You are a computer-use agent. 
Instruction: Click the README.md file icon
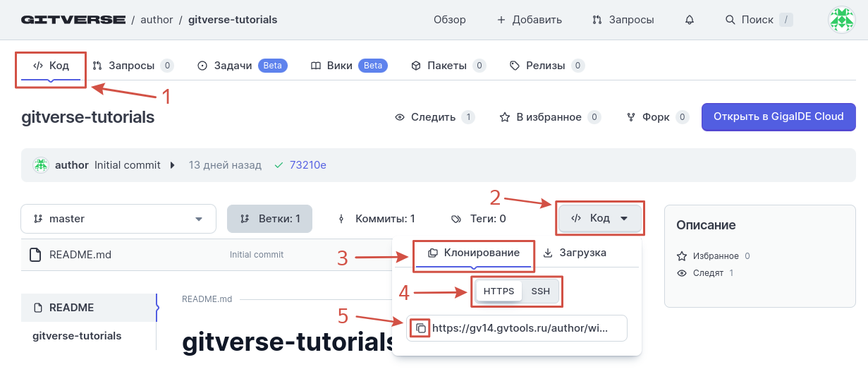(x=35, y=255)
